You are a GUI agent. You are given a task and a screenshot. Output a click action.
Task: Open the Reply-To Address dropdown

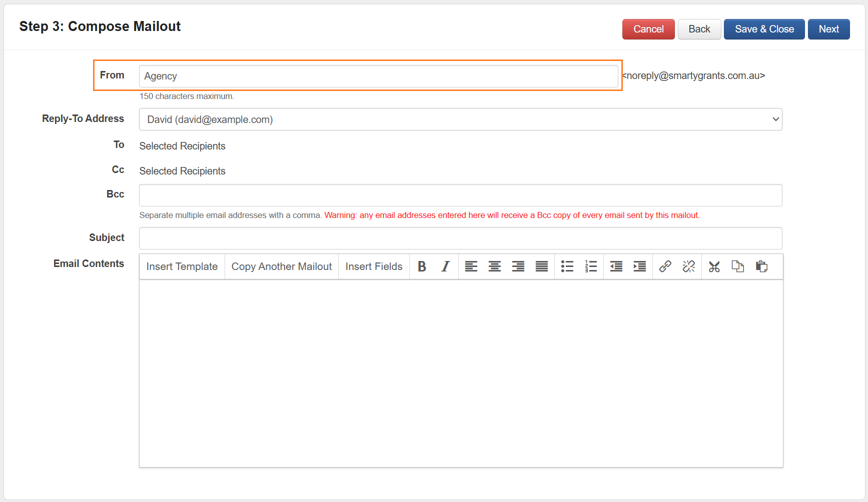(x=460, y=119)
